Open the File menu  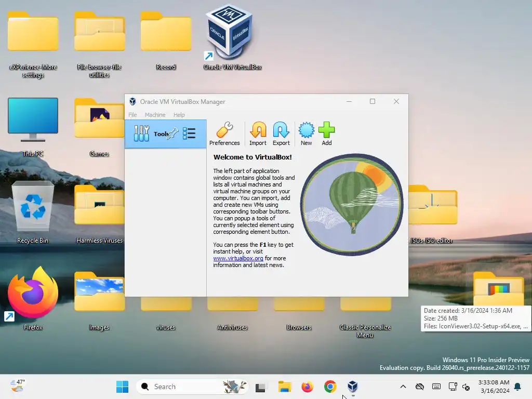click(132, 115)
